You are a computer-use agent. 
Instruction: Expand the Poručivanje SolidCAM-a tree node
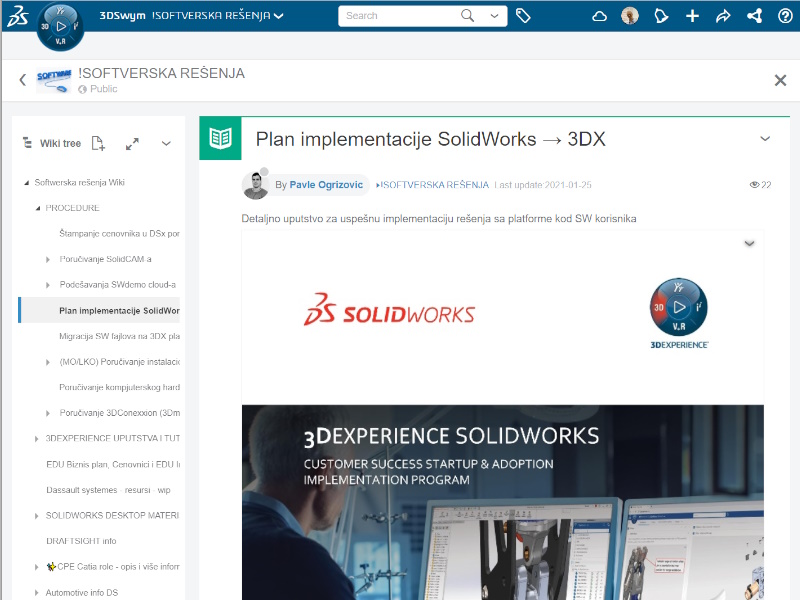tap(48, 260)
